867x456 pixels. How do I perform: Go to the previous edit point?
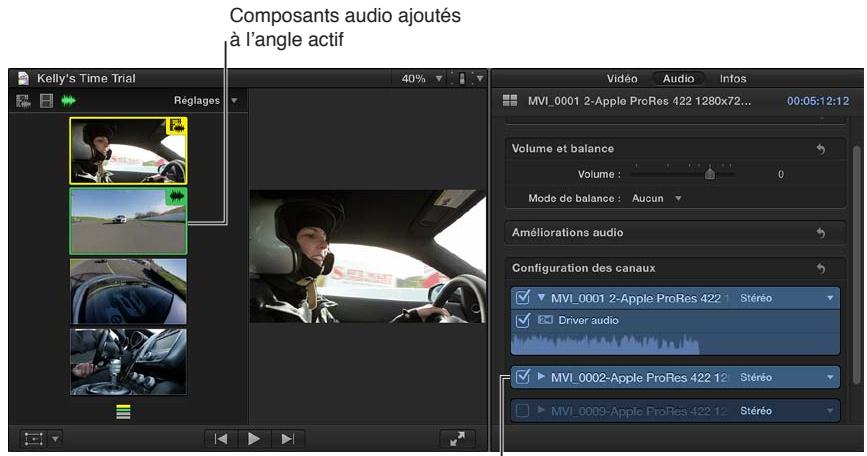[x=221, y=439]
